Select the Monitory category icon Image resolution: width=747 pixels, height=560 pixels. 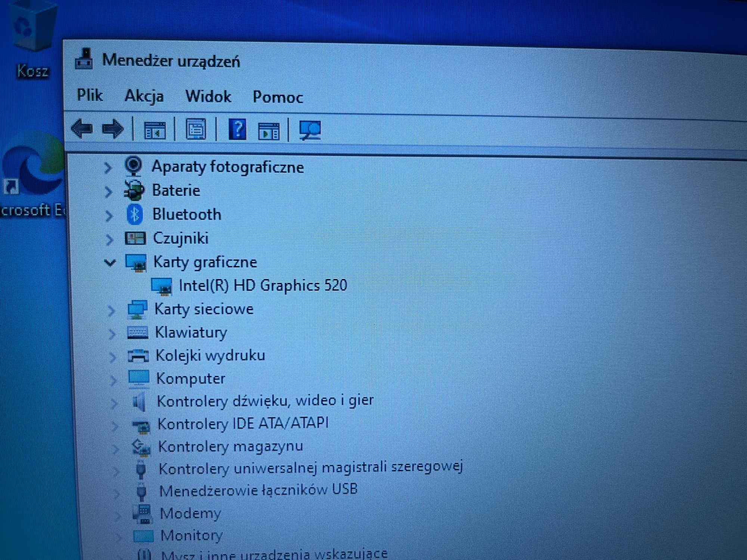pos(143,536)
